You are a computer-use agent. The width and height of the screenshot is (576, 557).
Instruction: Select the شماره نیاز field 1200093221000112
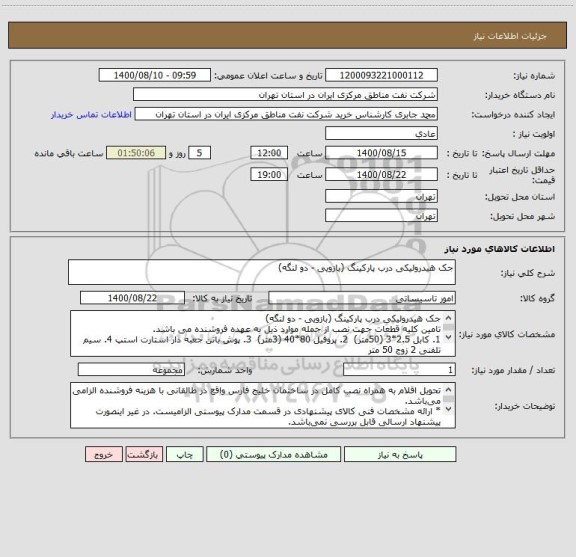pyautogui.click(x=381, y=75)
